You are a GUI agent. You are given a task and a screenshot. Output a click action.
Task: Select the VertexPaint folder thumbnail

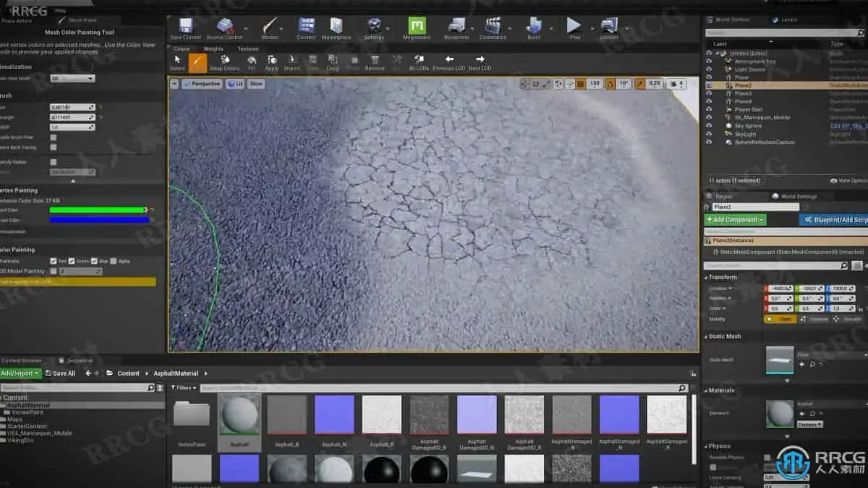click(192, 415)
